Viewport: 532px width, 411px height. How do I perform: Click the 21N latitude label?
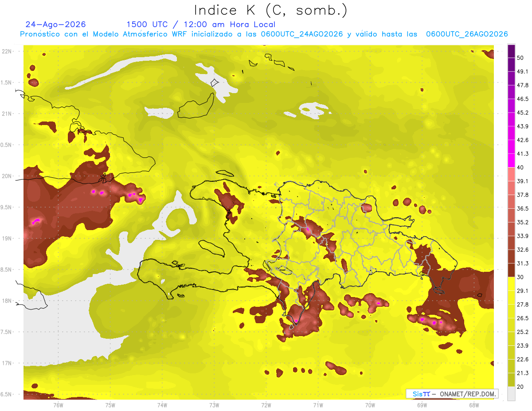[7, 114]
